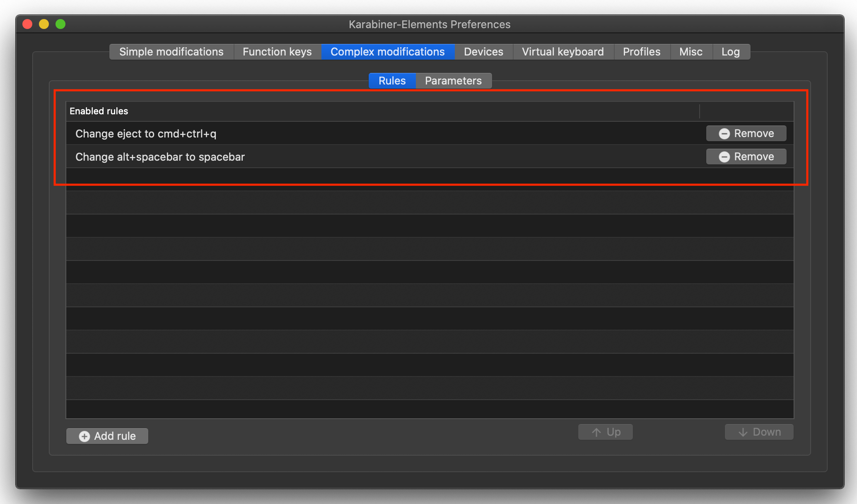This screenshot has width=857, height=504.
Task: Open the Log tab
Action: pos(731,52)
